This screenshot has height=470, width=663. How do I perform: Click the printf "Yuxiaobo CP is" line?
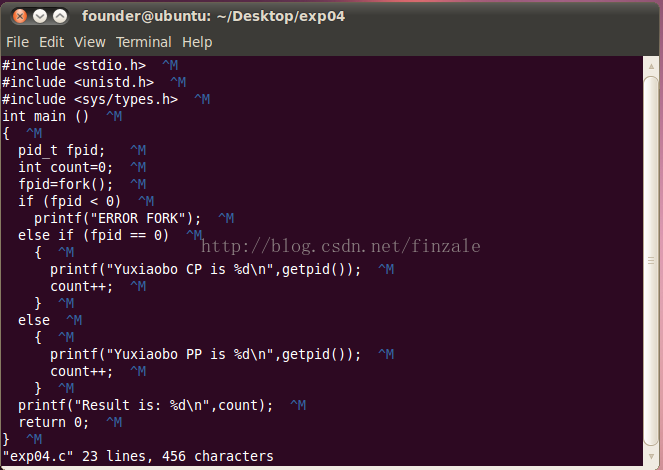[205, 269]
